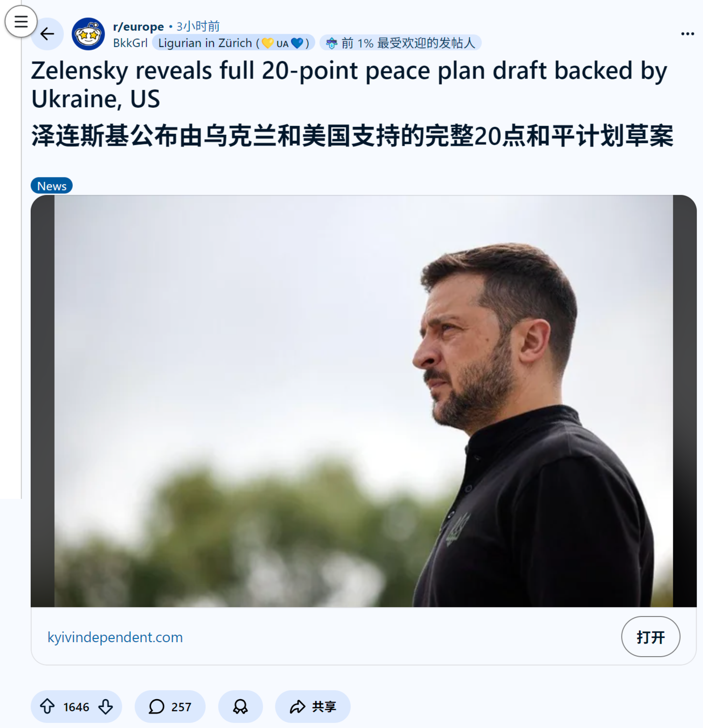Visit the kyivindependent.com link
This screenshot has width=703, height=728.
[115, 637]
